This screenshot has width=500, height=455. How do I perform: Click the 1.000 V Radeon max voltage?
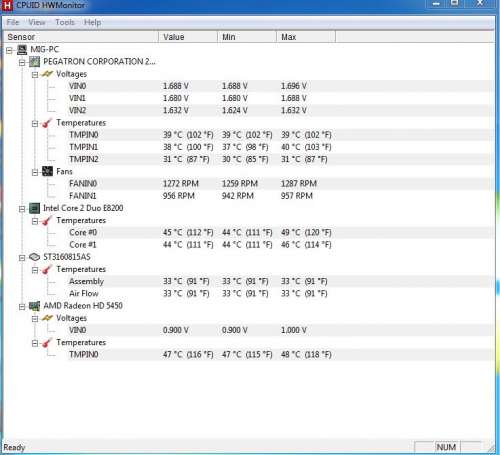tap(294, 330)
